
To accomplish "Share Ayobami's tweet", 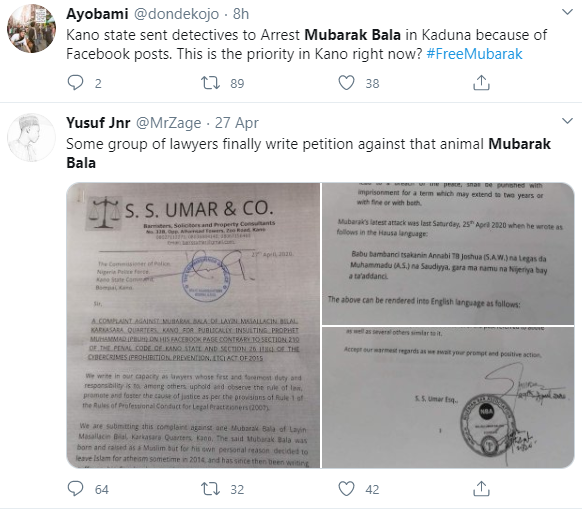I will click(x=481, y=83).
